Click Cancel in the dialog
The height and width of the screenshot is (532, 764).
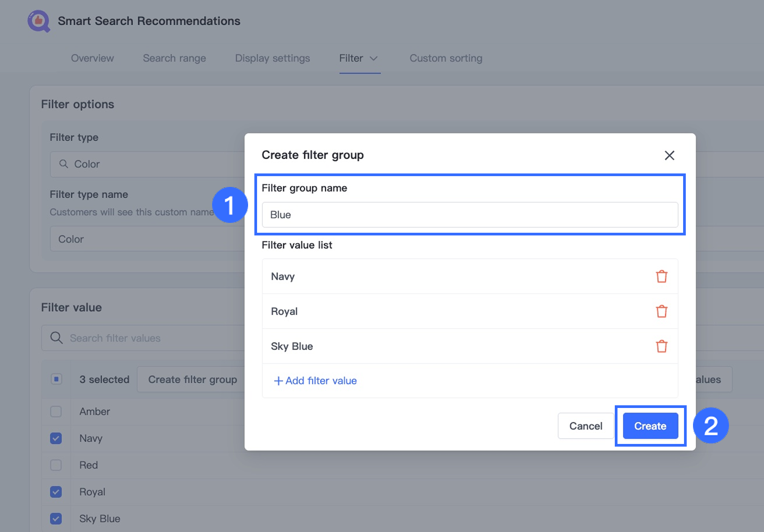[x=585, y=426]
